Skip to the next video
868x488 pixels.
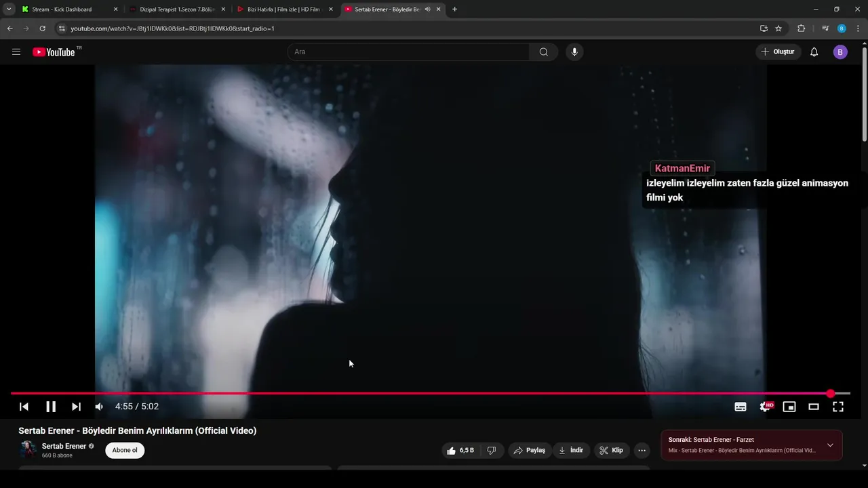pyautogui.click(x=76, y=407)
